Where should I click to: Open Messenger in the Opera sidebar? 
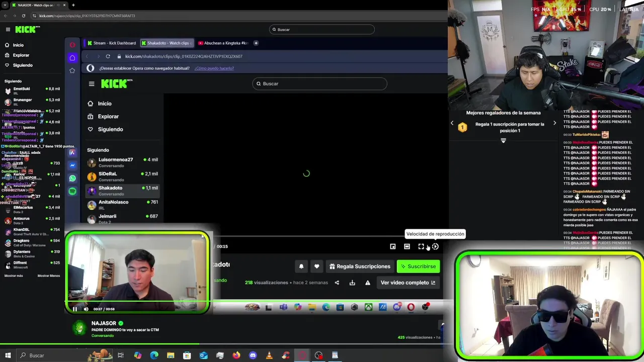click(72, 165)
